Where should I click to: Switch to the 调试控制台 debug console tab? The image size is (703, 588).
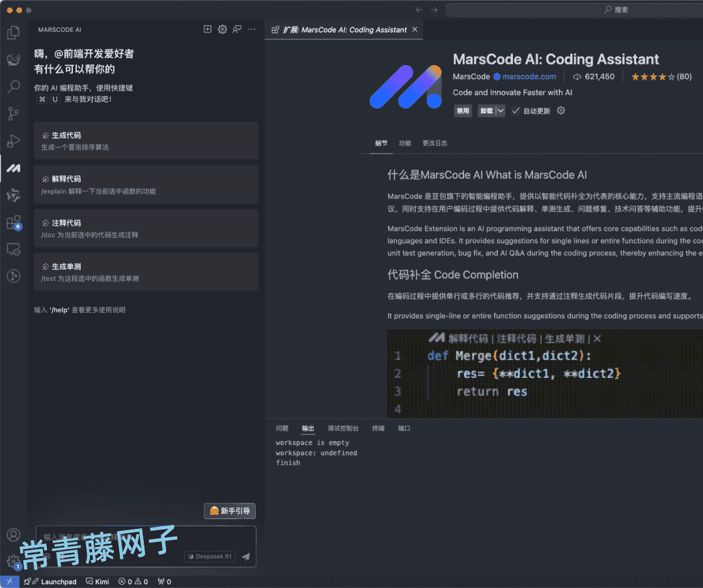(x=343, y=429)
